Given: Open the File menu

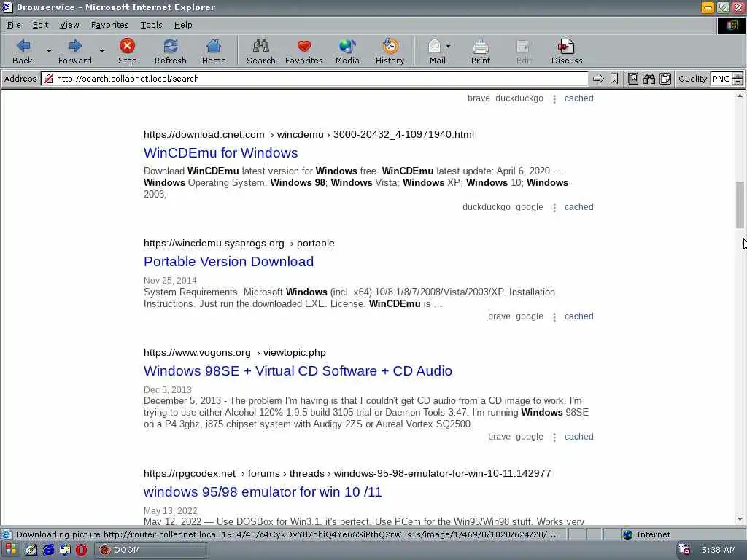Looking at the screenshot, I should (14, 25).
